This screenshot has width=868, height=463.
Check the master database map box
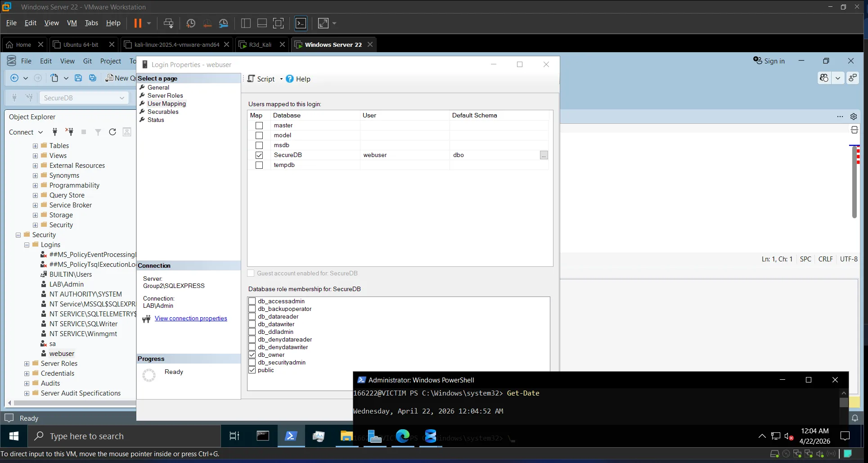click(259, 126)
